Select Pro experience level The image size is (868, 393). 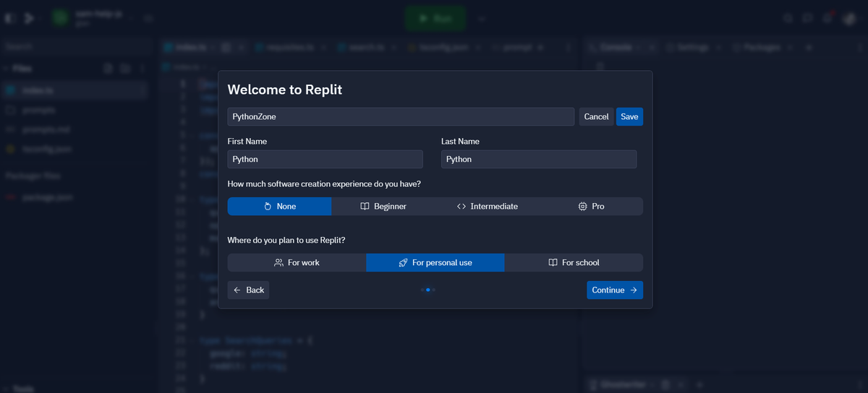[591, 207]
